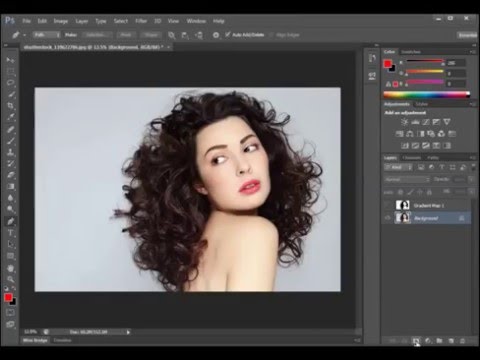Image resolution: width=480 pixels, height=360 pixels.
Task: Toggle visibility of Gradient Map 1 layer
Action: tap(388, 205)
